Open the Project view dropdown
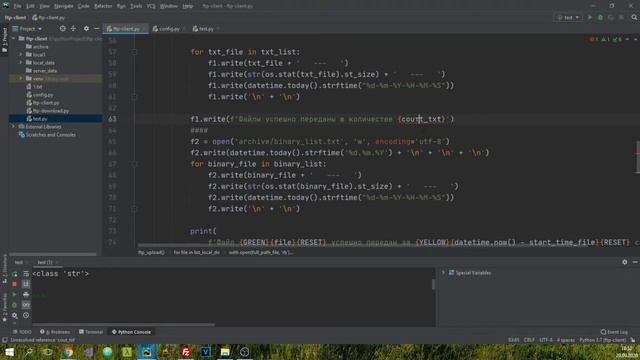The image size is (640, 360). pos(28,29)
